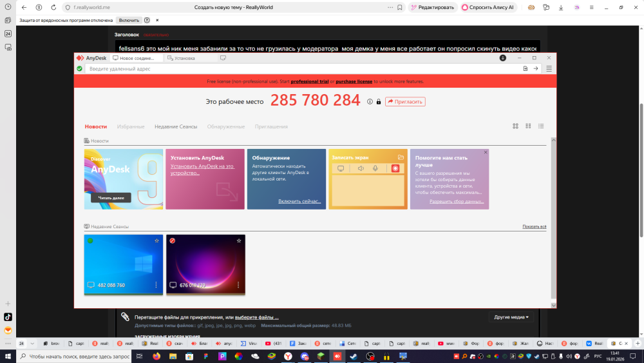Go back in the browser

(24, 7)
